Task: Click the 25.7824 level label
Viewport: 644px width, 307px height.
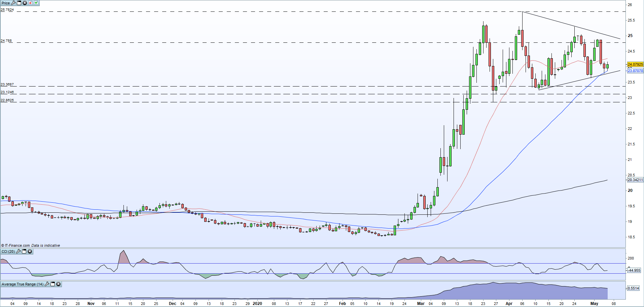Action: [x=7, y=10]
